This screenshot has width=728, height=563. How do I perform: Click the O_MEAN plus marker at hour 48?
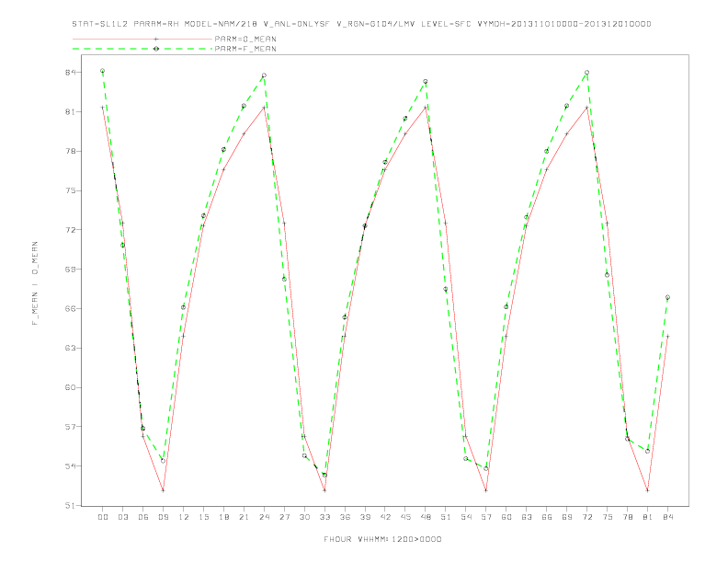pos(426,108)
